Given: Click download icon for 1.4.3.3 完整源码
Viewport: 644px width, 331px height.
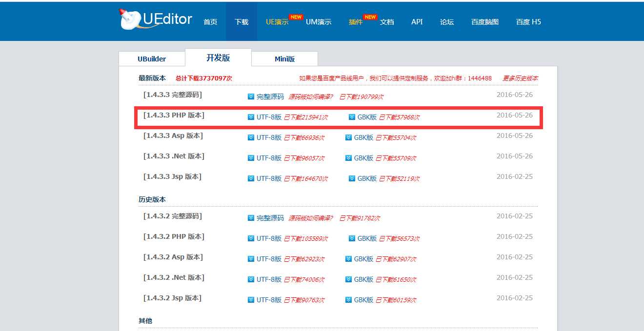Looking at the screenshot, I should pos(251,97).
